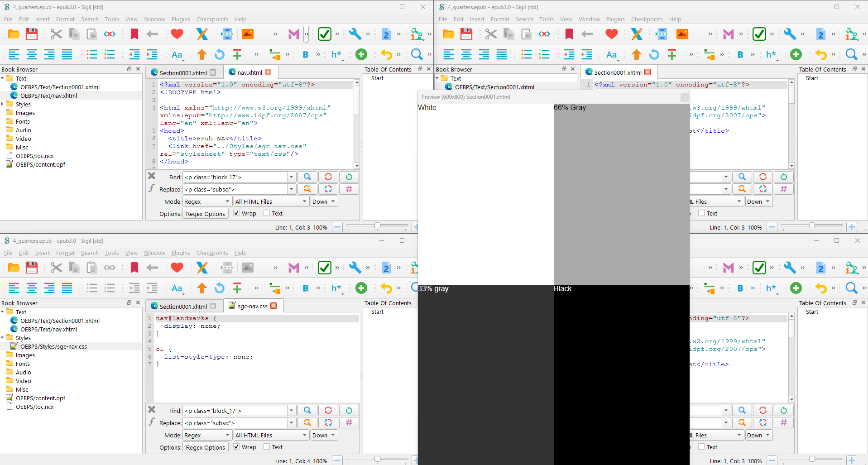868x465 pixels.
Task: Click the orange image insert icon, top-left window
Action: tap(248, 34)
